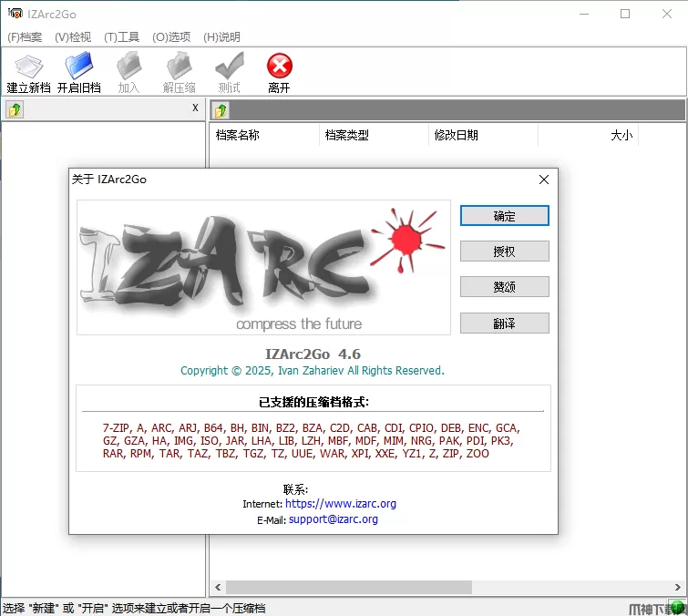Exit with the red 离开 icon

point(280,72)
